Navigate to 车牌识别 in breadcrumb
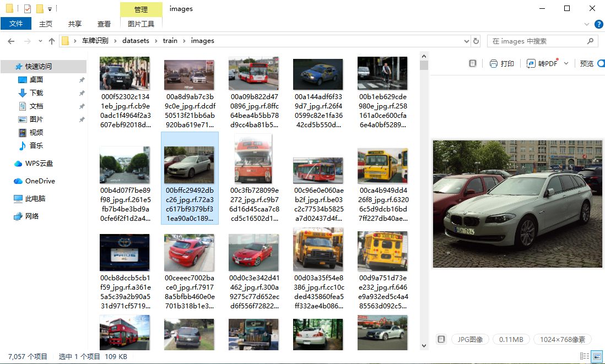The image size is (605, 364). (x=95, y=41)
